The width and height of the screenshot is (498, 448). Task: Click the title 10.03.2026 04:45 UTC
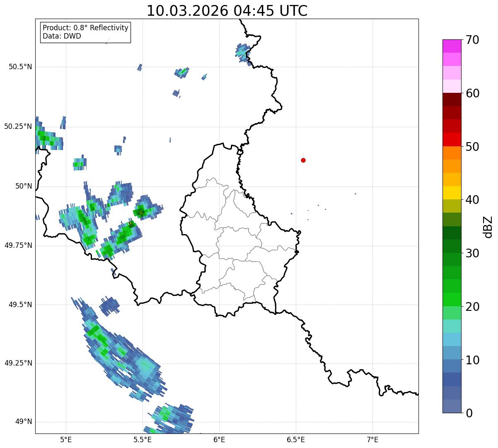click(x=227, y=10)
